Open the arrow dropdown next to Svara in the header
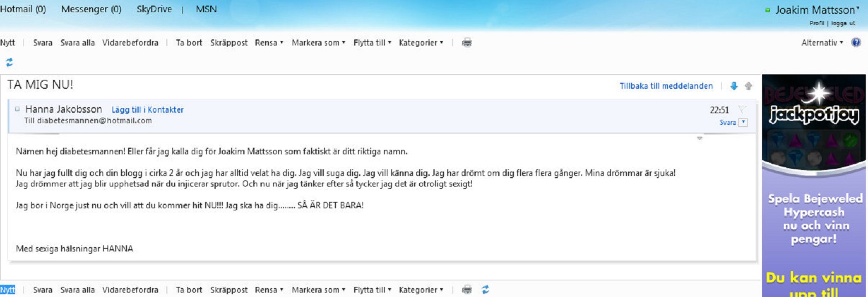 (743, 123)
